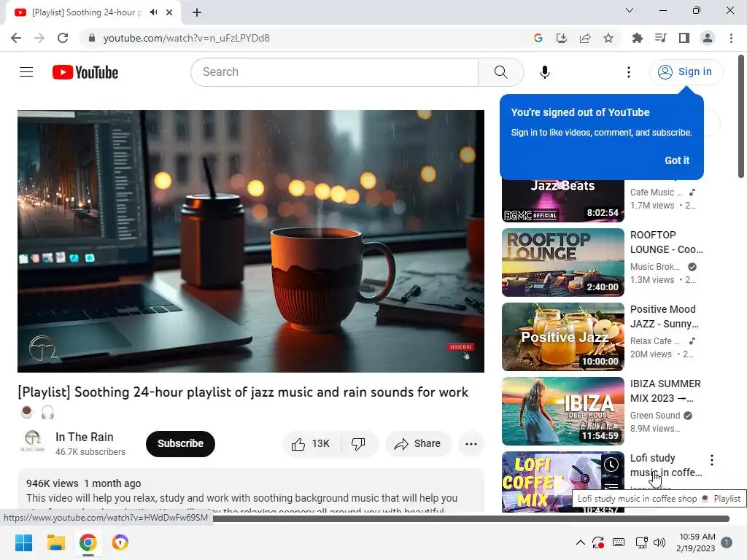Open ROOFTOP LOUNGE video thumbnail
The width and height of the screenshot is (747, 560).
[x=562, y=262]
